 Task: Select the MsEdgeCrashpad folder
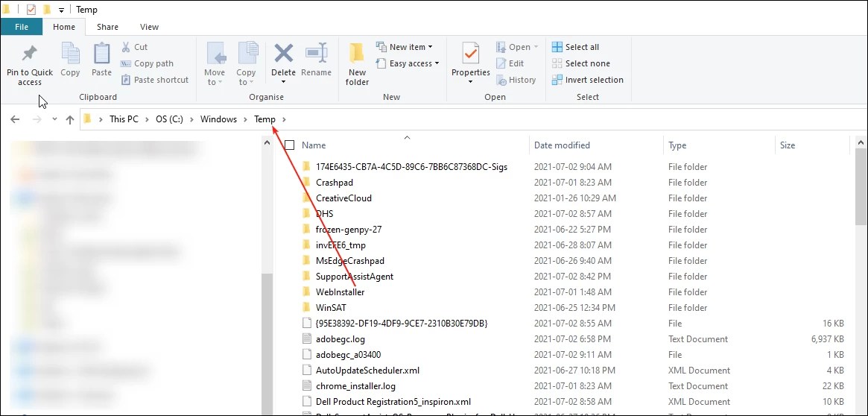(350, 260)
